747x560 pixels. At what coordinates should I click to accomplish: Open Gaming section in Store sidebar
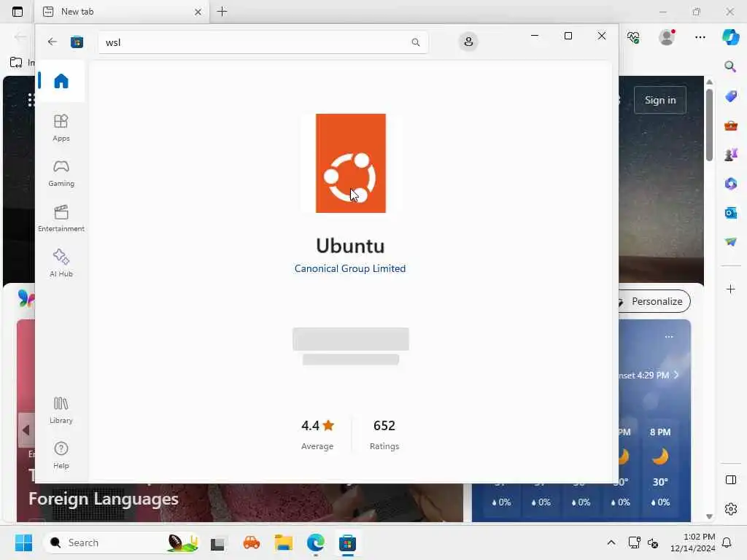[x=61, y=174]
